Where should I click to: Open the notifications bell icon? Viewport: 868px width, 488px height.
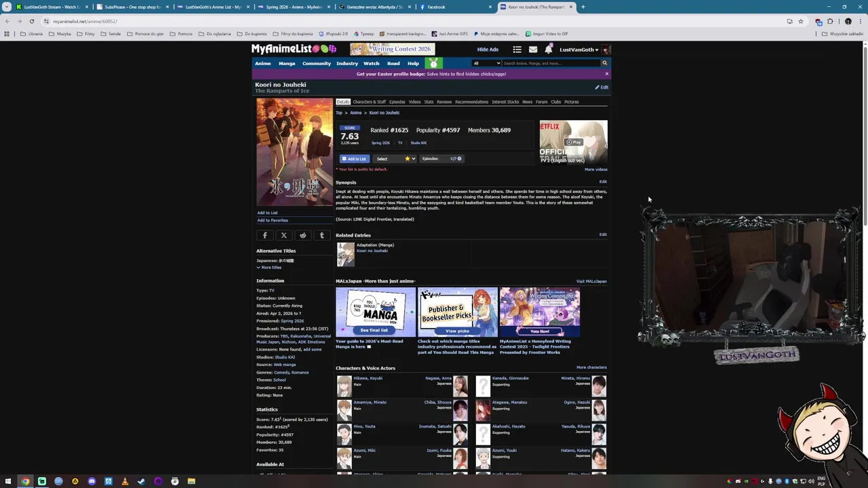click(548, 49)
